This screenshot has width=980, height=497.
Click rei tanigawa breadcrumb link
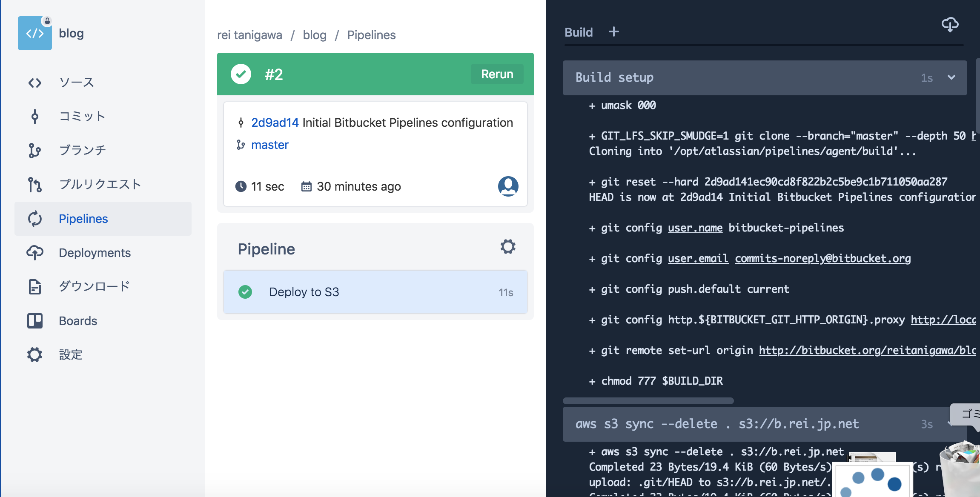(249, 35)
